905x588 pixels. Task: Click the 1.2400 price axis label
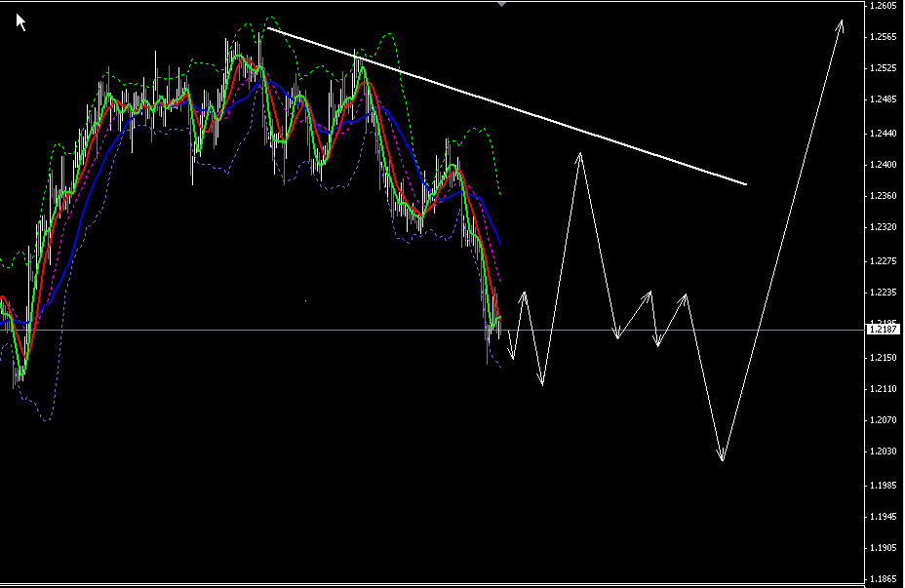tap(884, 165)
